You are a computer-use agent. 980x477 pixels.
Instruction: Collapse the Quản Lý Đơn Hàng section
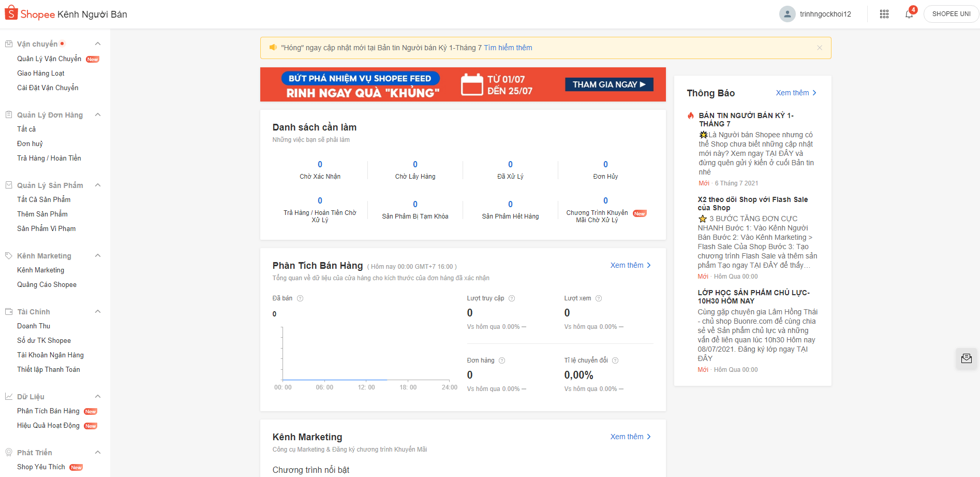(98, 114)
